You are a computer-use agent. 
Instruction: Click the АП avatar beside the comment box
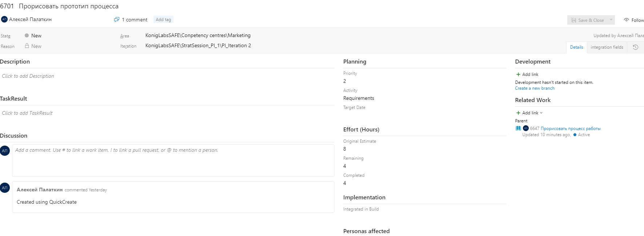5,150
